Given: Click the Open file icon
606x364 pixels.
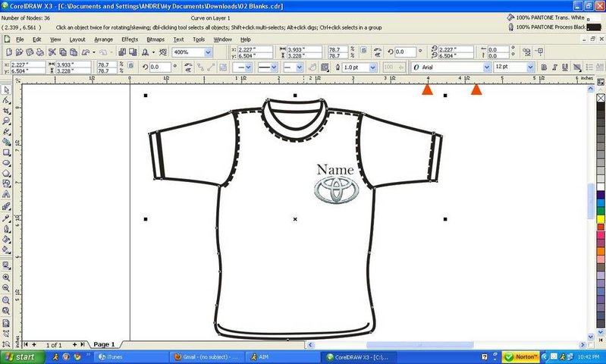Looking at the screenshot, I should point(19,52).
